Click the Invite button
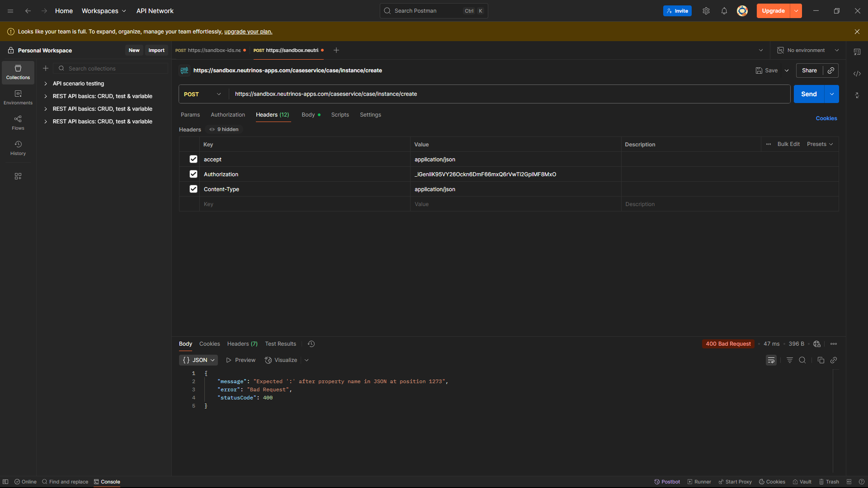Image resolution: width=868 pixels, height=488 pixels. click(677, 11)
